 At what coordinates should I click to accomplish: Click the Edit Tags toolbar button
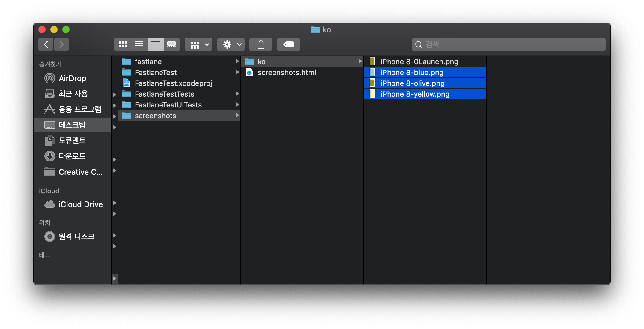(x=288, y=44)
